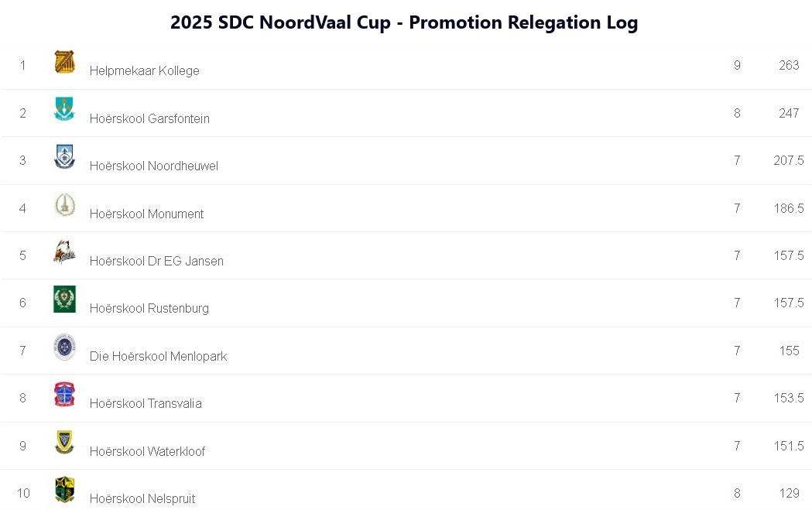
Task: Select the Hoërskool Rustenburg team name
Action: pos(149,309)
